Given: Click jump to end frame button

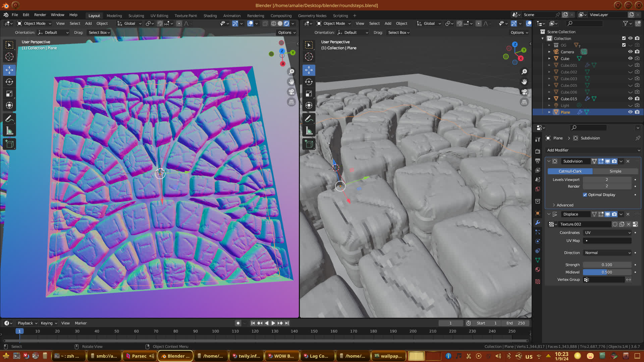Looking at the screenshot, I should point(287,323).
